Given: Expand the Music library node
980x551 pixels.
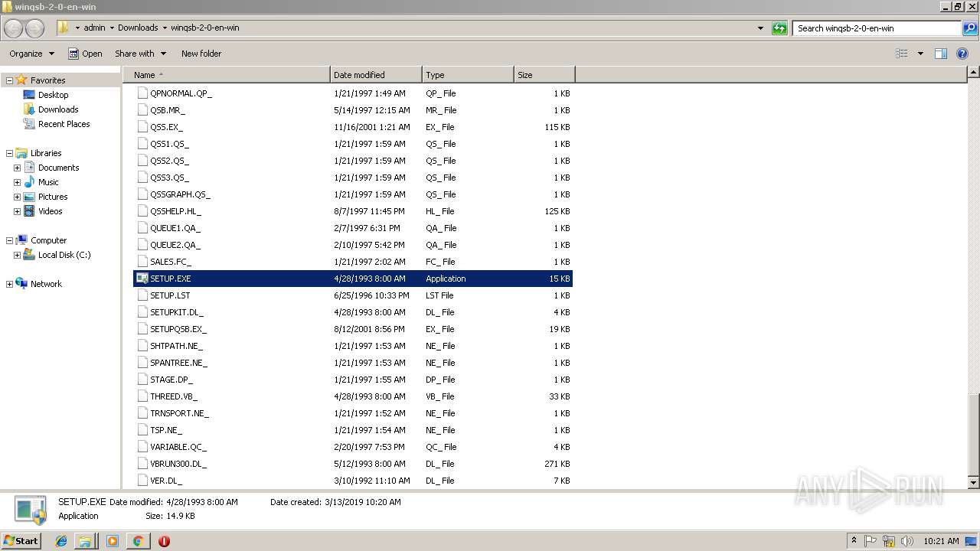Looking at the screenshot, I should tap(17, 182).
